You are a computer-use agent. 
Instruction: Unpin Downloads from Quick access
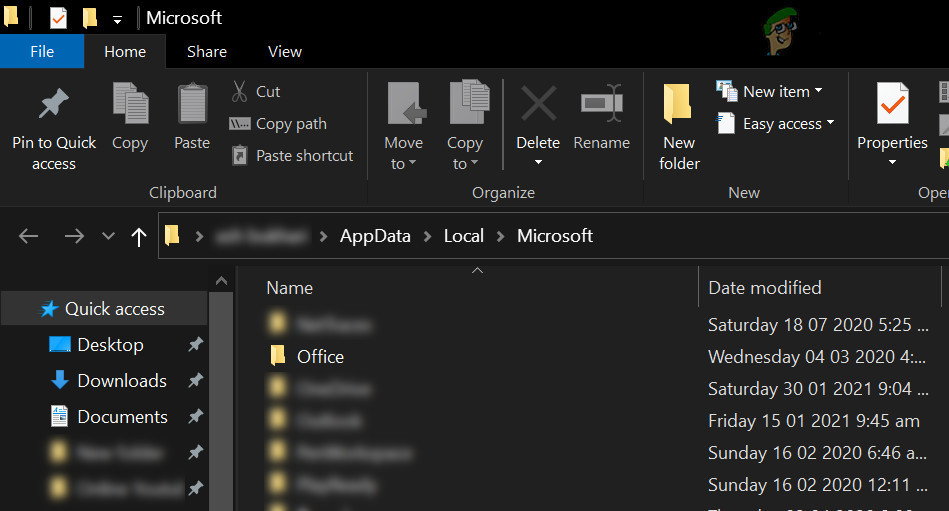point(196,381)
